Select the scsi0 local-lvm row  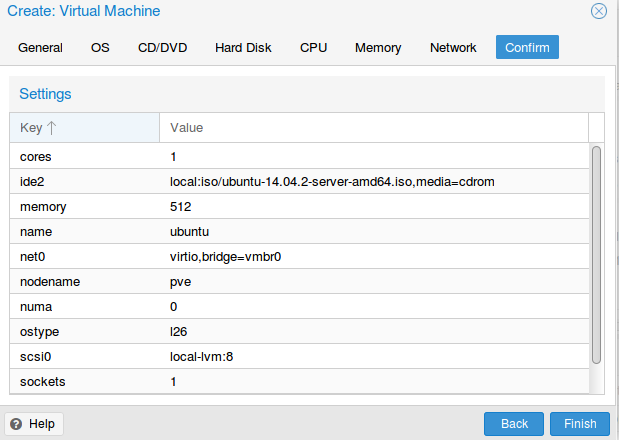point(299,356)
